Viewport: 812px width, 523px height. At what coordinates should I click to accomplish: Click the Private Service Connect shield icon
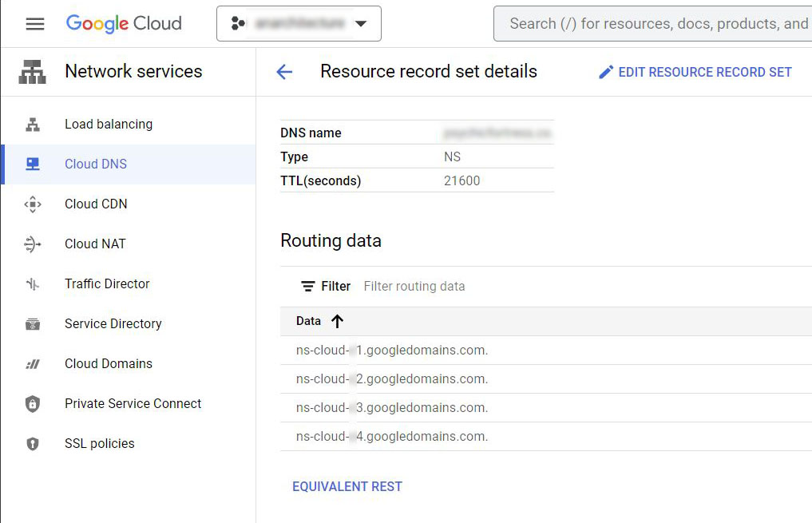33,404
